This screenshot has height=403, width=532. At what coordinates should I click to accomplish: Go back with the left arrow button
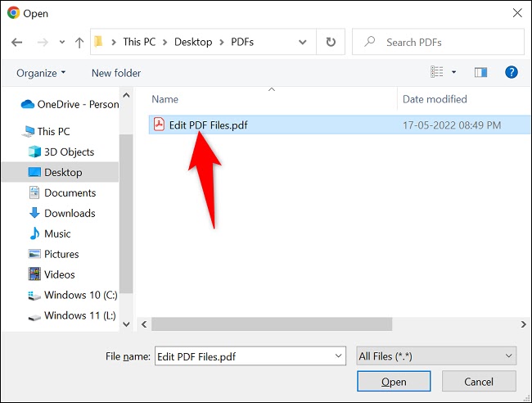tap(16, 43)
